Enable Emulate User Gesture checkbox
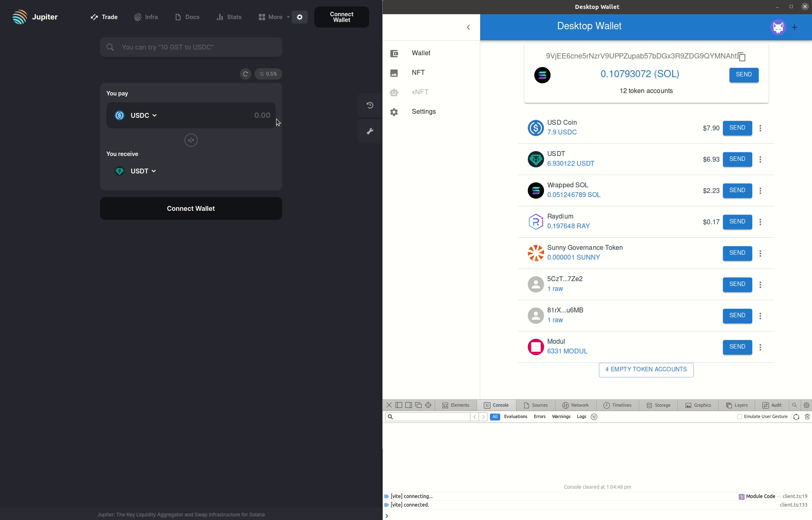Image resolution: width=812 pixels, height=520 pixels. [740, 416]
